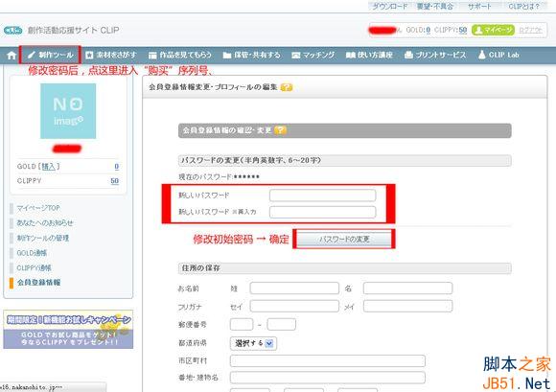Click help icon beside プロフィールの編集 title
The width and height of the screenshot is (556, 392).
pos(287,87)
